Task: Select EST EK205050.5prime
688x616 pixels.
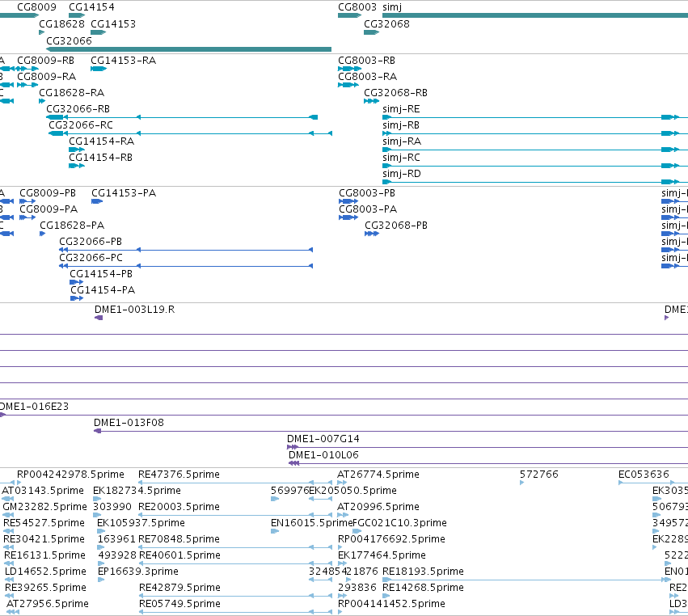Action: [x=352, y=491]
